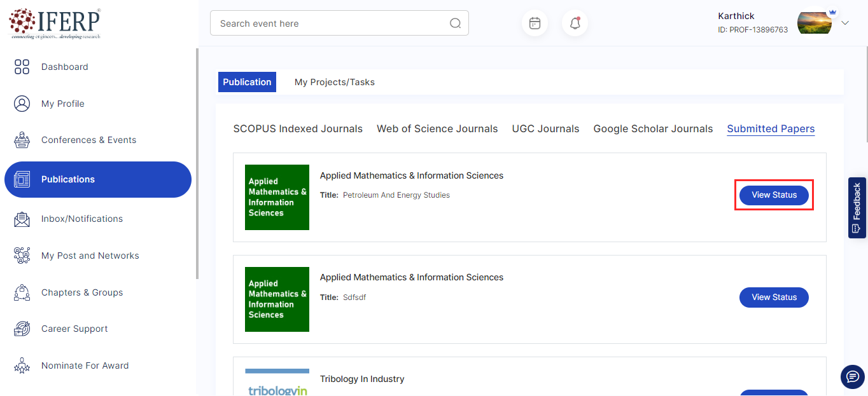The image size is (868, 396).
Task: Click the Dashboard grid icon
Action: point(22,67)
